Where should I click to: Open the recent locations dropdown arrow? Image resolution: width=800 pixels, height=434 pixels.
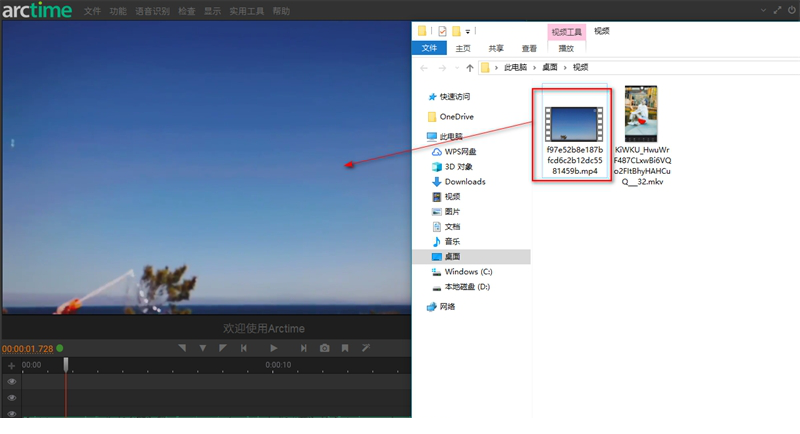457,68
